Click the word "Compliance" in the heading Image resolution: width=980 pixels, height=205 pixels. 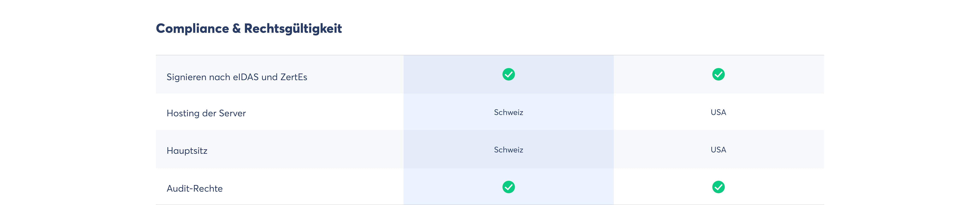point(192,29)
